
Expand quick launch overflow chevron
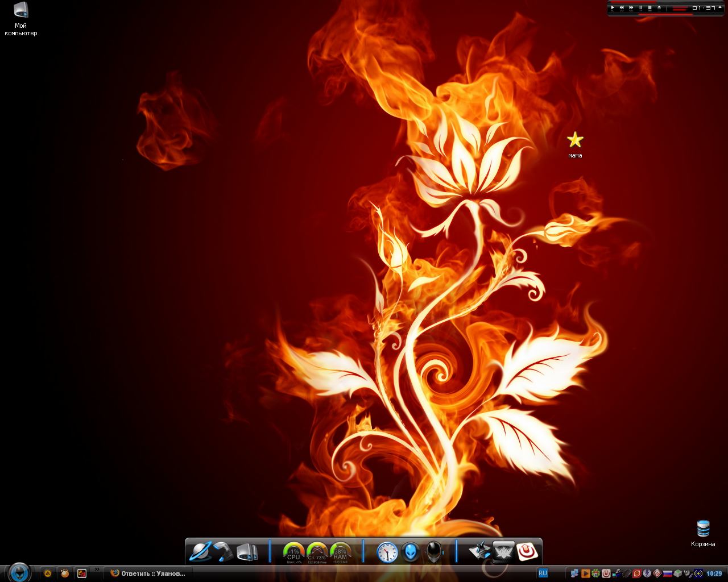coord(97,569)
